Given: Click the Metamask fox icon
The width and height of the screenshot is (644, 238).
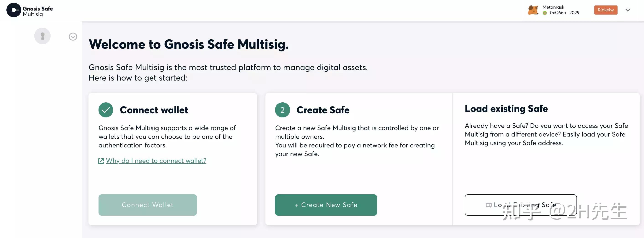Looking at the screenshot, I should pos(533,10).
